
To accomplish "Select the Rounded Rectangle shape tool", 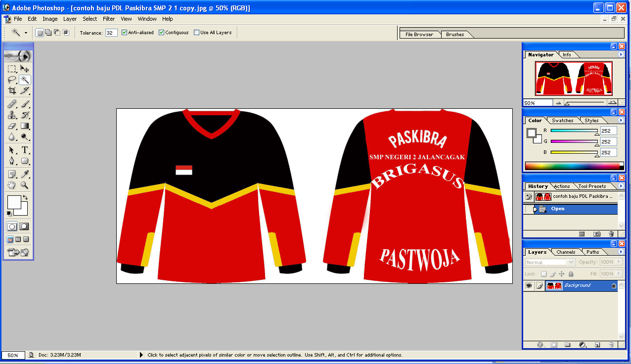I will [x=25, y=161].
